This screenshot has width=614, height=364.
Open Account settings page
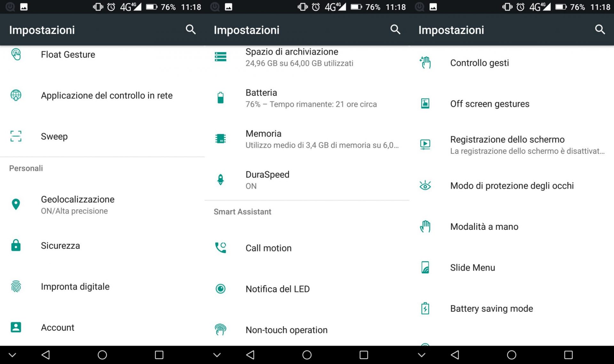tap(59, 327)
